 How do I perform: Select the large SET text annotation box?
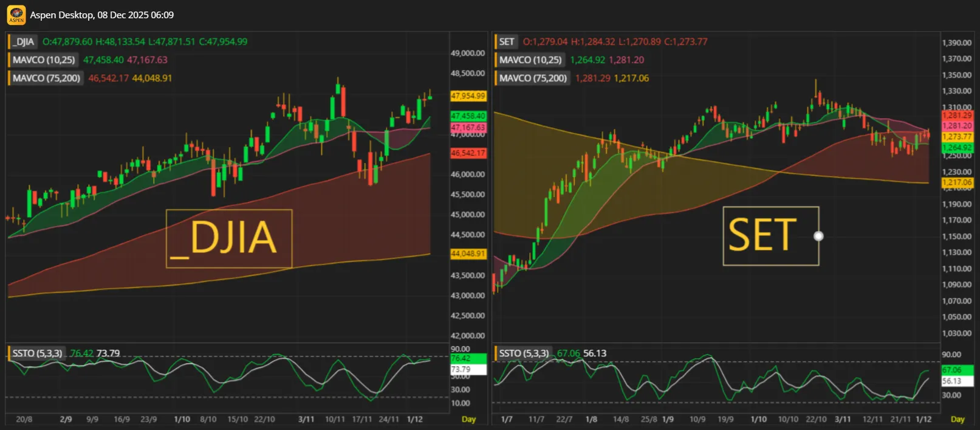tap(770, 236)
